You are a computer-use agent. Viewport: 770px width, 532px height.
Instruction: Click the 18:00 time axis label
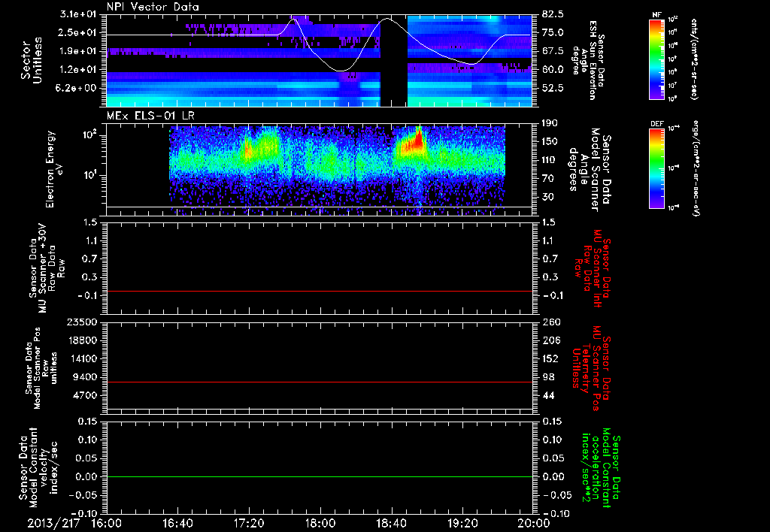320,523
